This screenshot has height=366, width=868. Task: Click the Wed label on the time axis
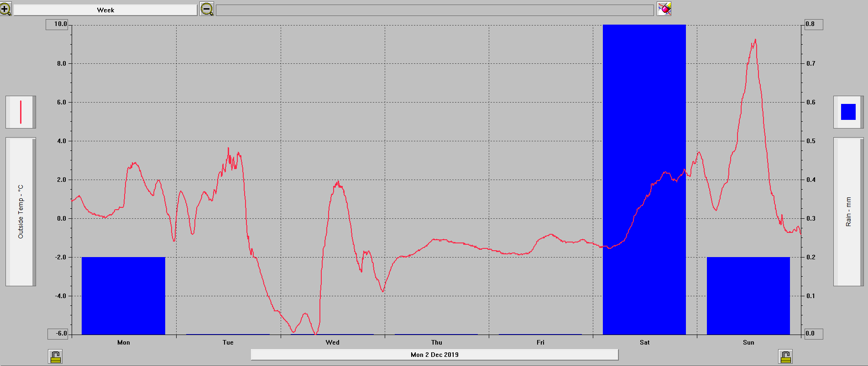[332, 342]
